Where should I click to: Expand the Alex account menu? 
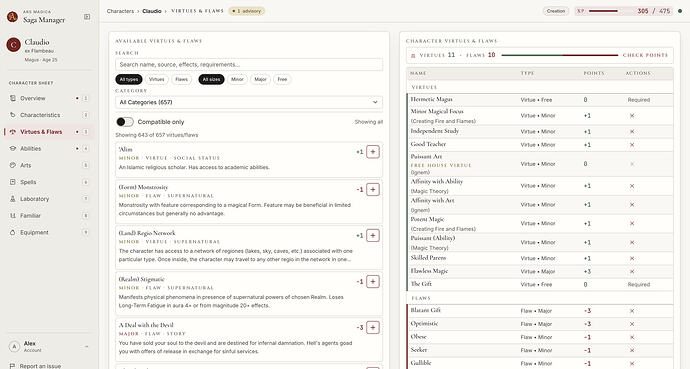coord(49,347)
